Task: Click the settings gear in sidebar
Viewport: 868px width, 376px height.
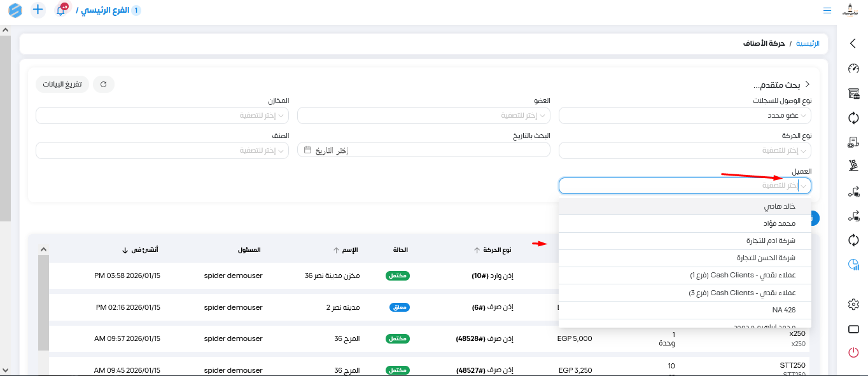Action: tap(853, 305)
